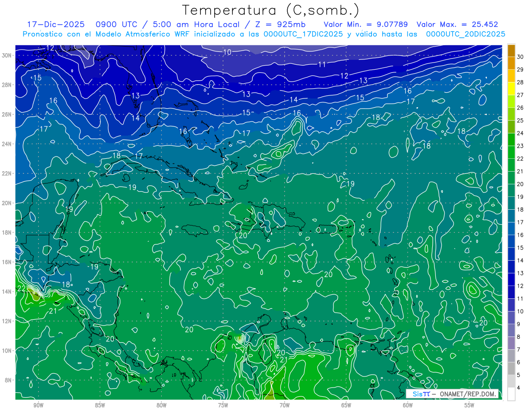This screenshot has height=411, width=532.
Task: Click the '0000UTC_20DIC2025' valid-until time
Action: [x=465, y=34]
